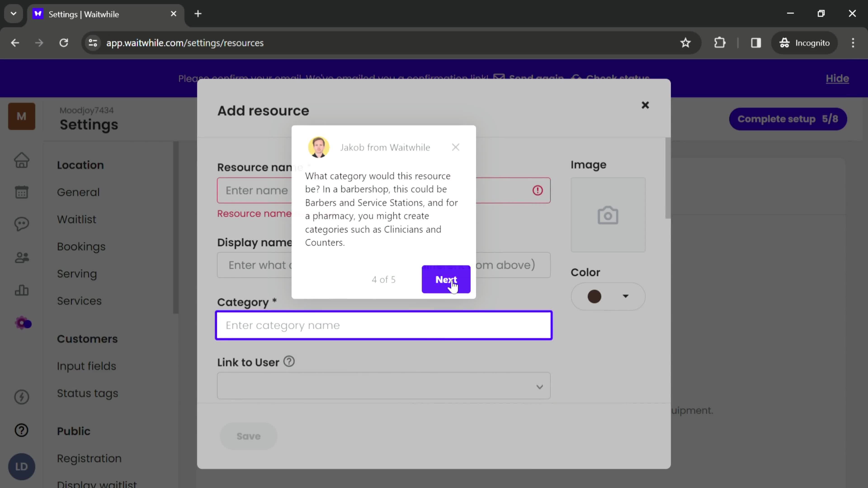This screenshot has width=868, height=488.
Task: Open the analytics bar chart icon
Action: click(x=21, y=290)
